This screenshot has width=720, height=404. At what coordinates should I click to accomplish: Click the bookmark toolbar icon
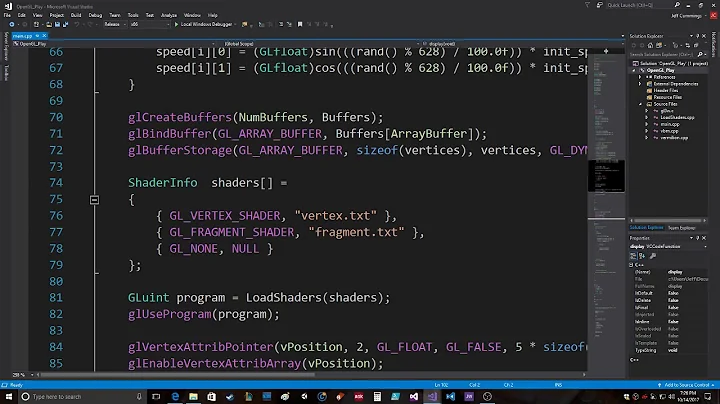pos(300,24)
